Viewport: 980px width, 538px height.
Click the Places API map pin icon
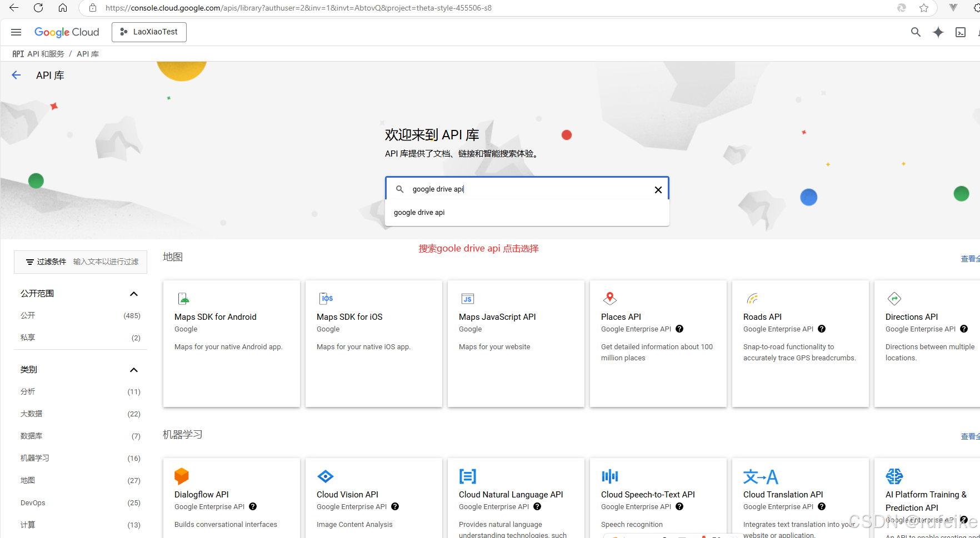(610, 298)
